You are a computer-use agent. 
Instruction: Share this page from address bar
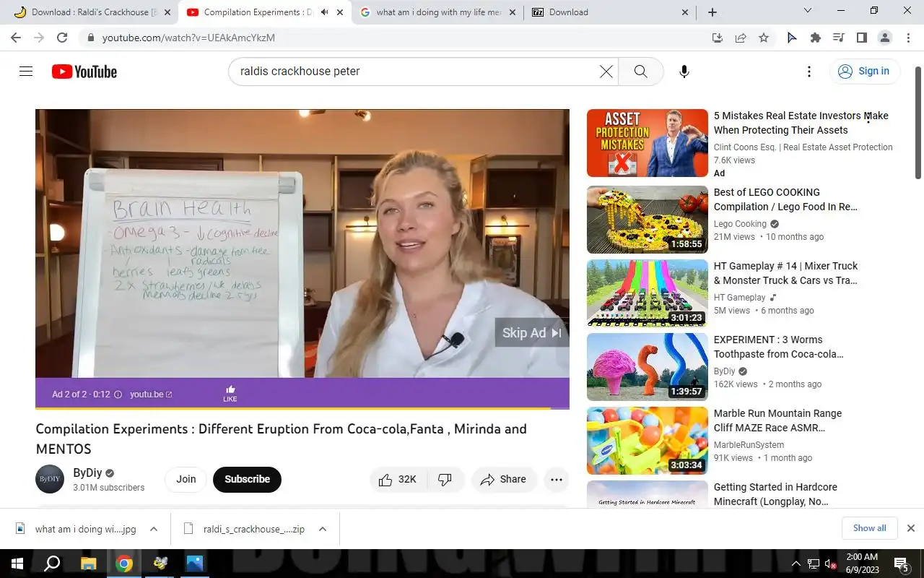click(741, 38)
